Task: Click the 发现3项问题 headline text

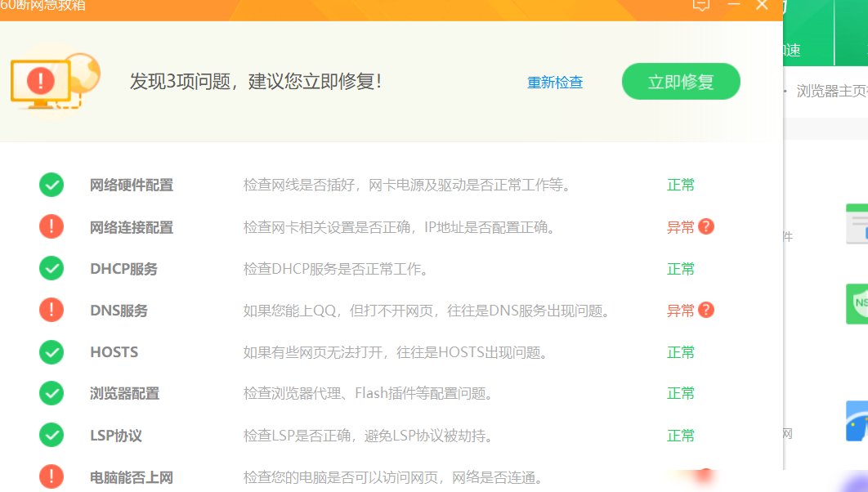Action: pyautogui.click(x=256, y=82)
